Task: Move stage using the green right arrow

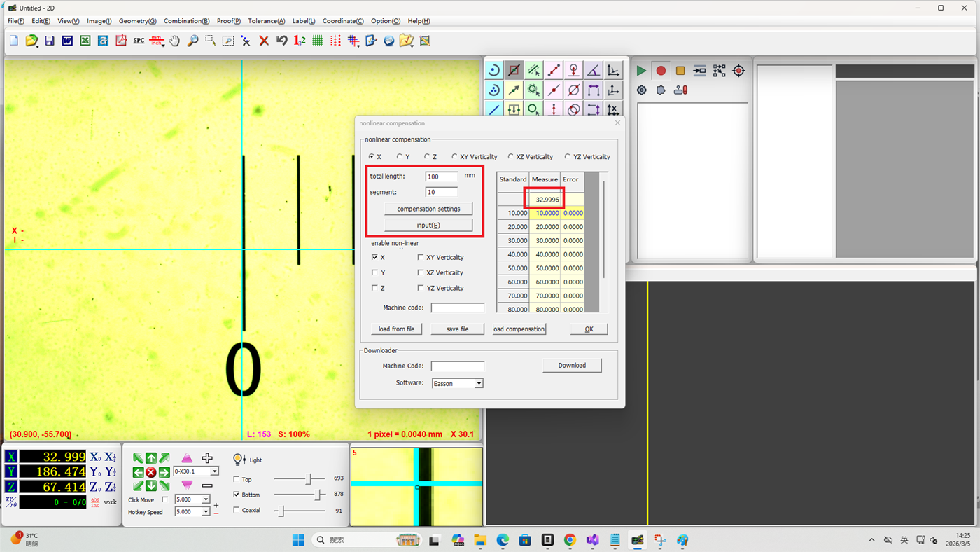Action: coord(164,472)
